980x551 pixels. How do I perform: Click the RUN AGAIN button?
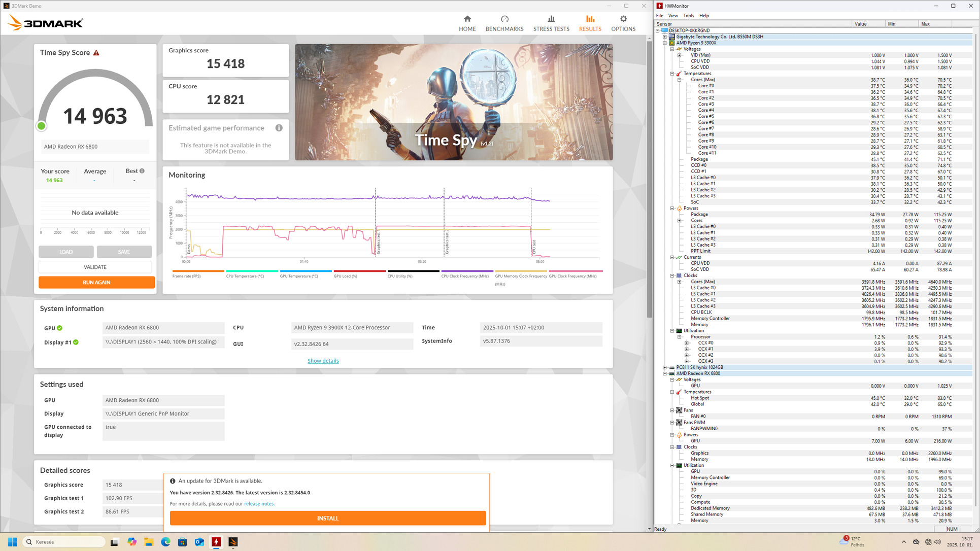pos(96,282)
